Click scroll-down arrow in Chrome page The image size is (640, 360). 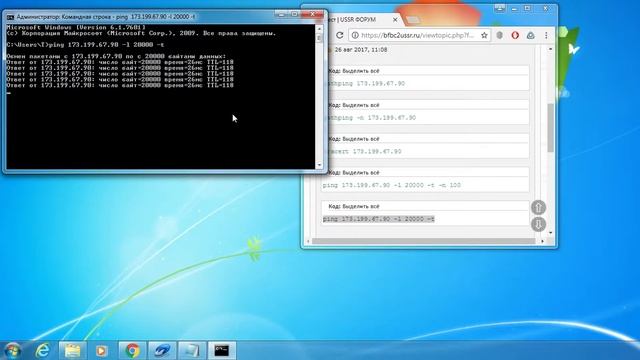point(551,233)
